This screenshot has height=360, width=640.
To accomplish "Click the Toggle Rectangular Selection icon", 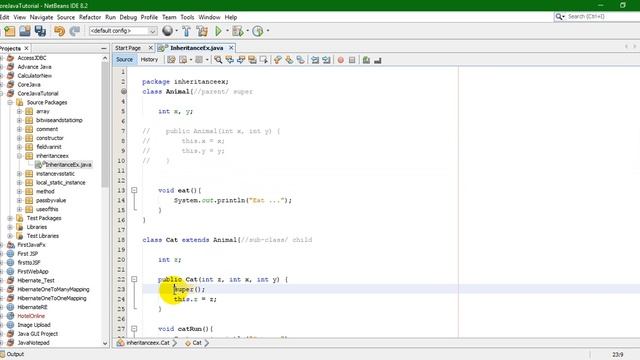I will (264, 60).
